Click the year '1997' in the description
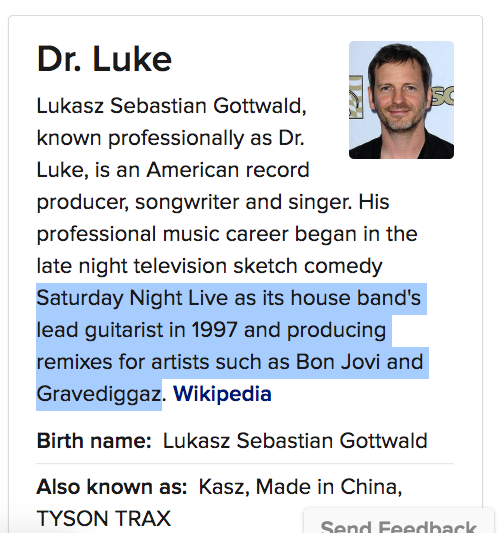This screenshot has height=533, width=503. pyautogui.click(x=214, y=330)
